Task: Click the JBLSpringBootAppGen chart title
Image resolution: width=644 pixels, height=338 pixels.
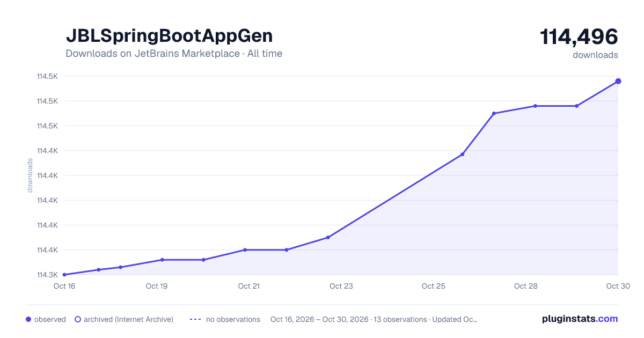Action: tap(169, 35)
